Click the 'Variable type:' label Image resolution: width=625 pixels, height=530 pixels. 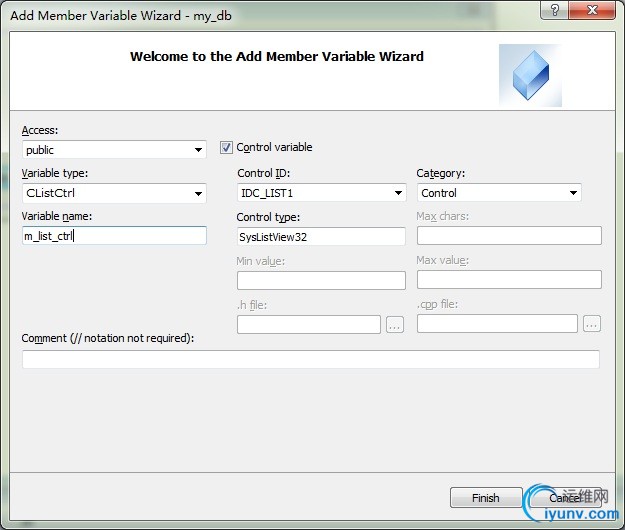(x=55, y=173)
